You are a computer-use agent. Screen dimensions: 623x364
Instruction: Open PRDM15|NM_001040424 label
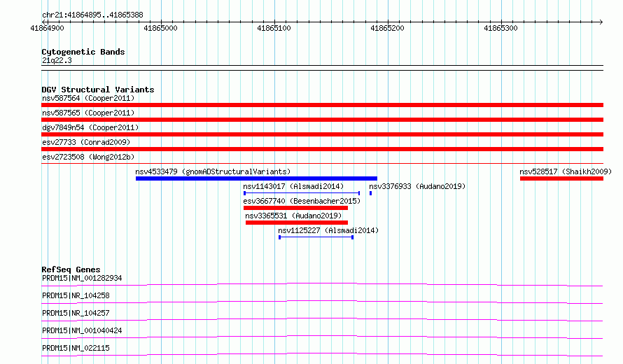click(x=82, y=330)
